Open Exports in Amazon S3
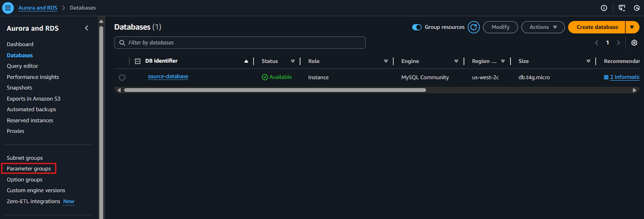This screenshot has width=644, height=219. click(x=33, y=98)
